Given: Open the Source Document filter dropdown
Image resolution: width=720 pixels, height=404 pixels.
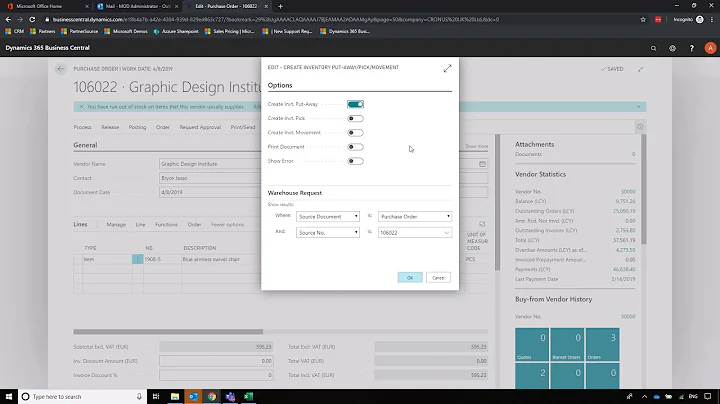Looking at the screenshot, I should pyautogui.click(x=327, y=216).
